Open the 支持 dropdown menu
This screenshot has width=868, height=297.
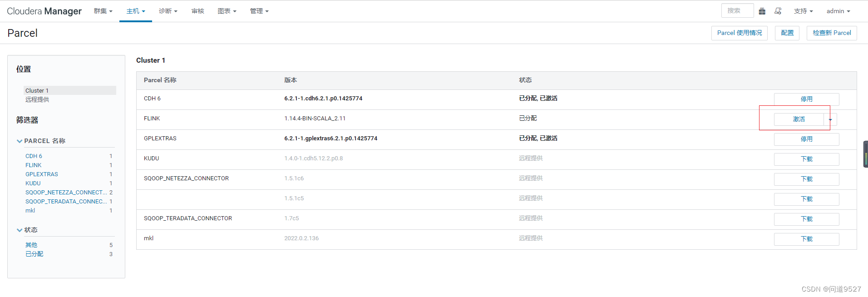pos(803,11)
